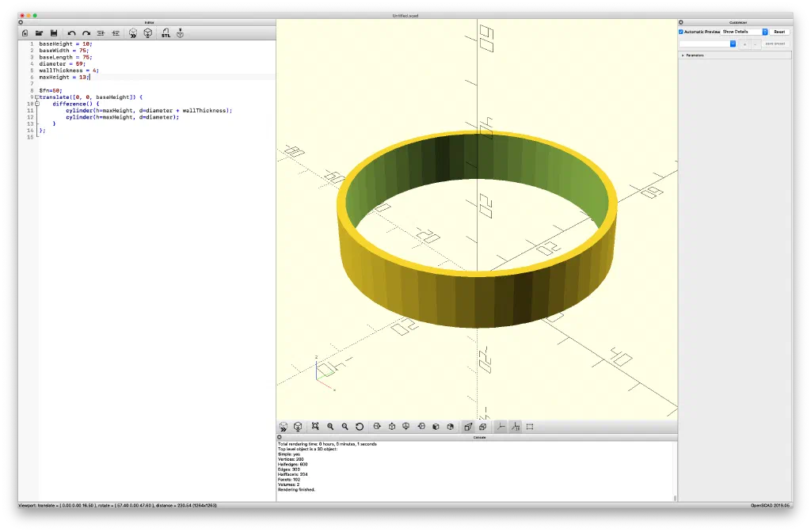Click the 'Rendering finished.' console line
Image resolution: width=811 pixels, height=532 pixels.
point(296,489)
